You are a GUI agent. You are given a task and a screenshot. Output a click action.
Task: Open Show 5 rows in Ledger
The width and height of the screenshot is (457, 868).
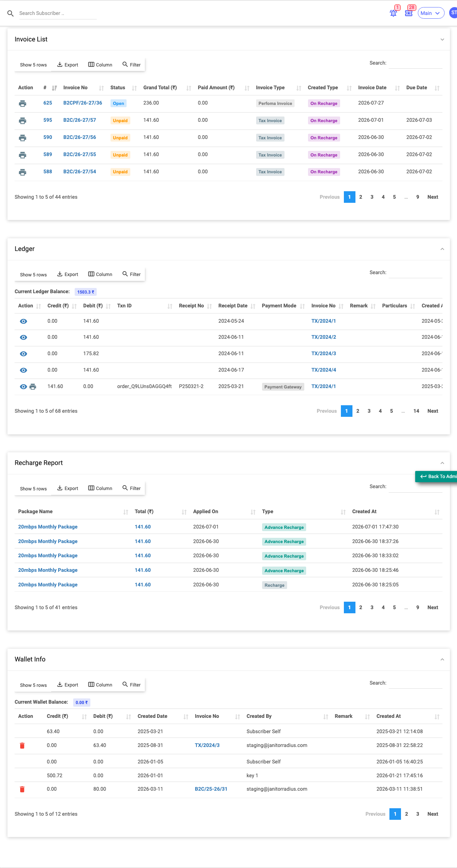[x=33, y=275]
